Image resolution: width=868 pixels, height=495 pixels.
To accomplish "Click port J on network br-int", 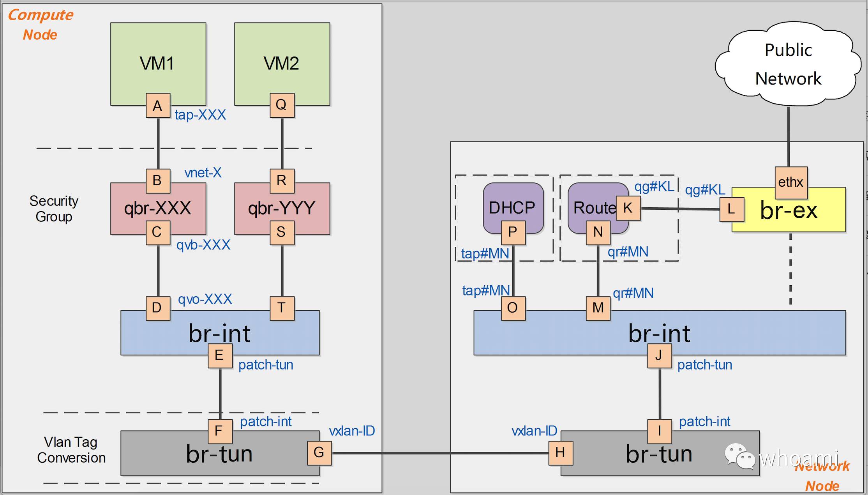I will tap(659, 355).
